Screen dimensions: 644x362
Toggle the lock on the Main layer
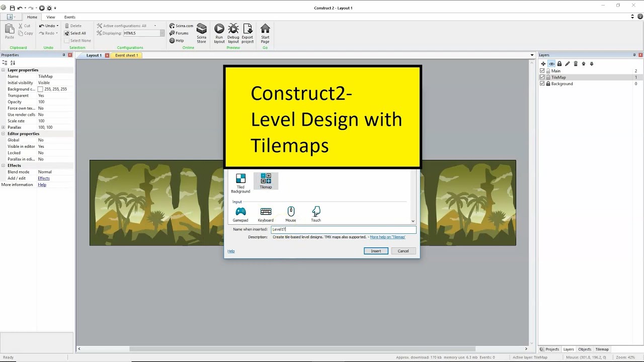[x=548, y=71]
